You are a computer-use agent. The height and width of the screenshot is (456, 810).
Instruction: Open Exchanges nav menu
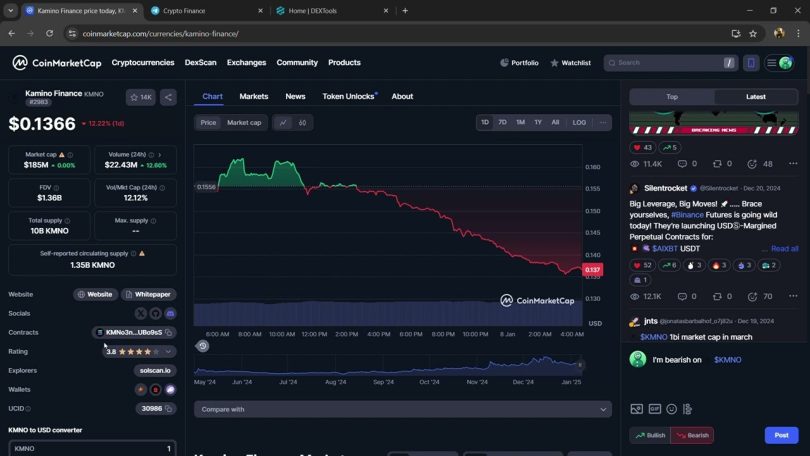pyautogui.click(x=246, y=62)
